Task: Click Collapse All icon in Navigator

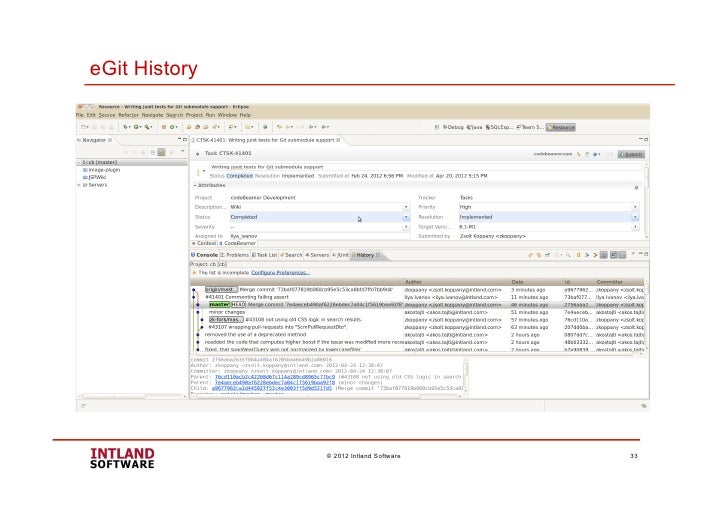Action: click(x=153, y=152)
